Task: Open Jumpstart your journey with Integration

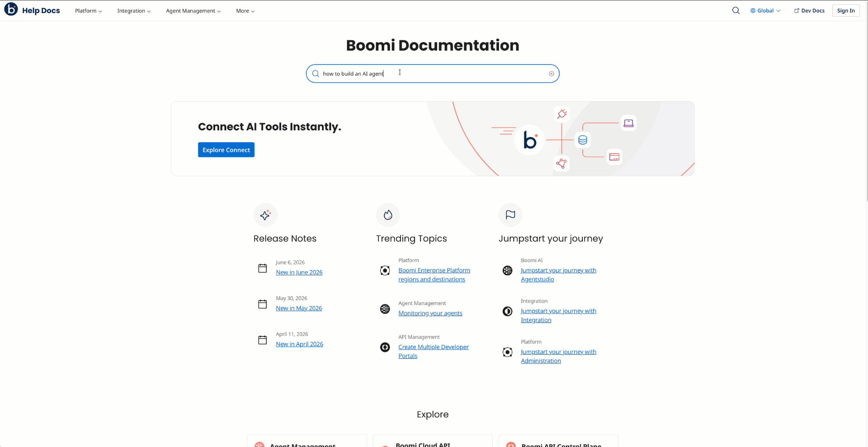Action: [x=558, y=315]
